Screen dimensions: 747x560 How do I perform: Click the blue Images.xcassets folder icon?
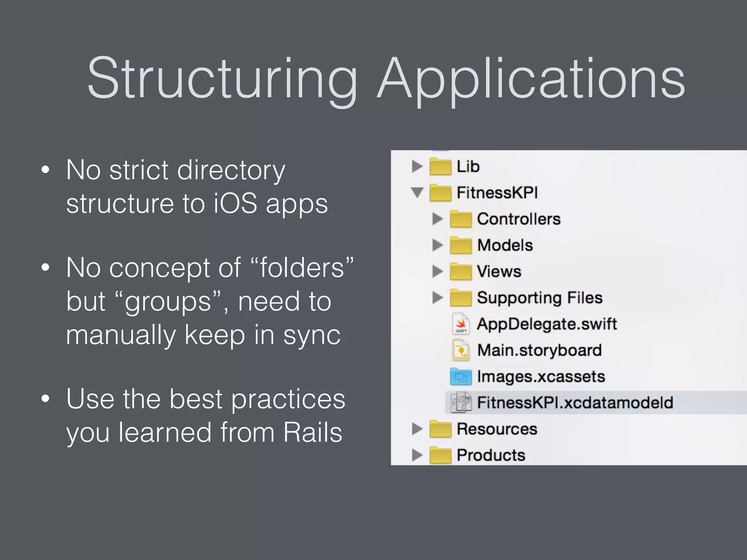(x=461, y=377)
